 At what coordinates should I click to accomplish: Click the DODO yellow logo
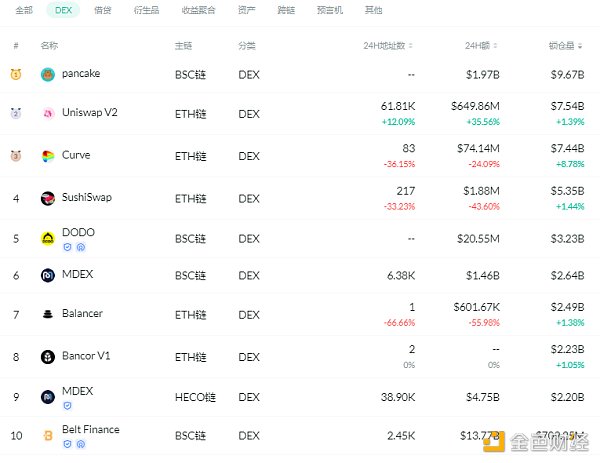(x=48, y=239)
